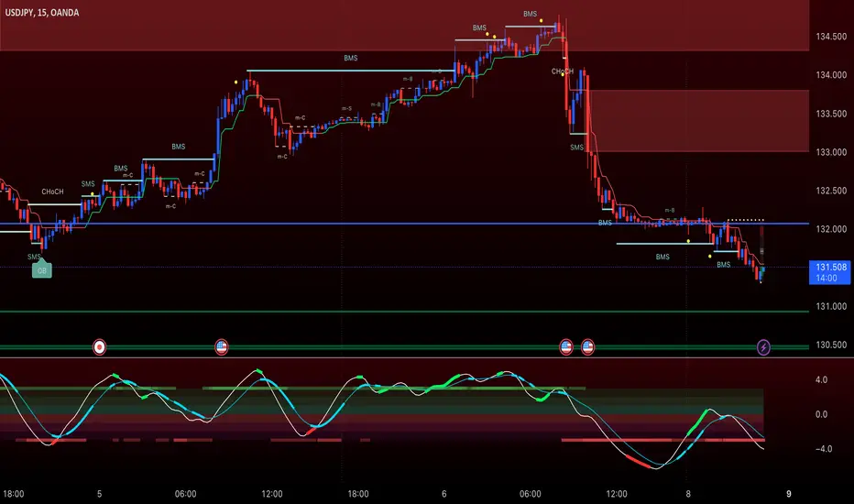Screen dimensions: 854x504
Task: Click the 0.0 oscillator scale value
Action: (x=821, y=414)
